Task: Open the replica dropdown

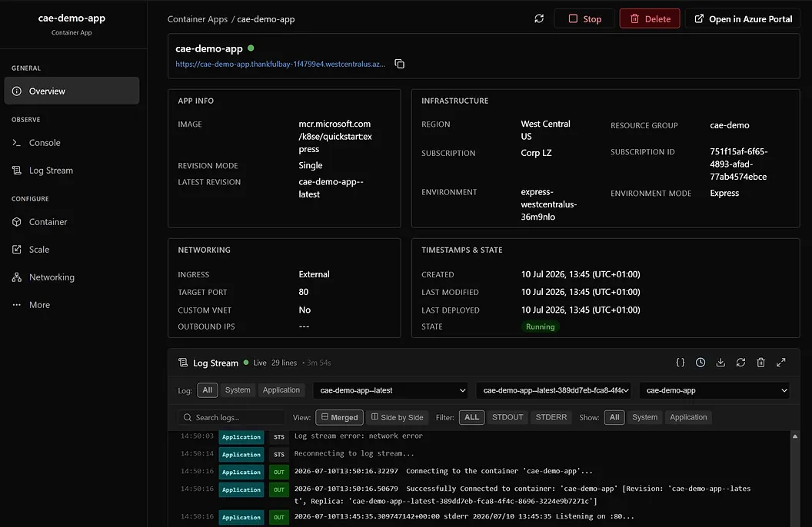Action: click(554, 390)
